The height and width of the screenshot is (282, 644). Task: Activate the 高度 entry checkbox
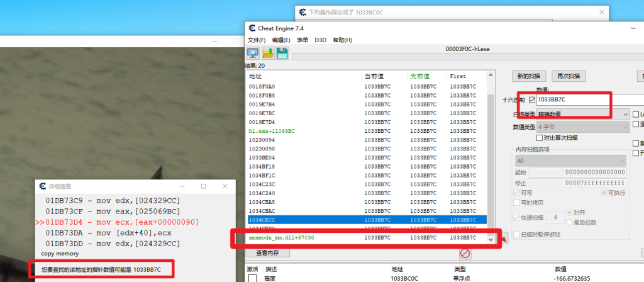(x=253, y=278)
